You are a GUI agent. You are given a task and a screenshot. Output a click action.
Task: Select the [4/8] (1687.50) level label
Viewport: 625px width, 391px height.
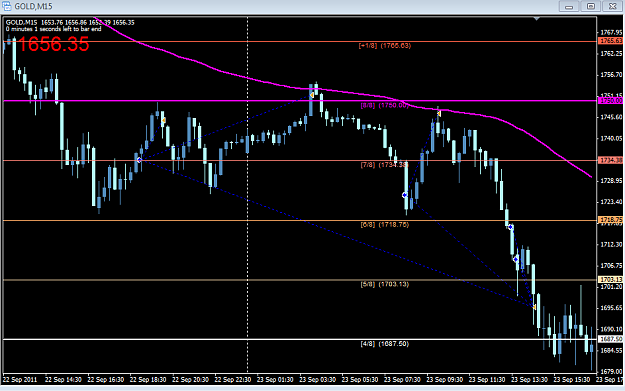385,344
